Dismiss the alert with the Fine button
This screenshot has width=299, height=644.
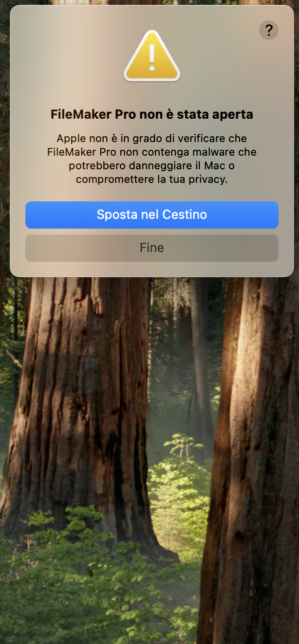point(152,248)
